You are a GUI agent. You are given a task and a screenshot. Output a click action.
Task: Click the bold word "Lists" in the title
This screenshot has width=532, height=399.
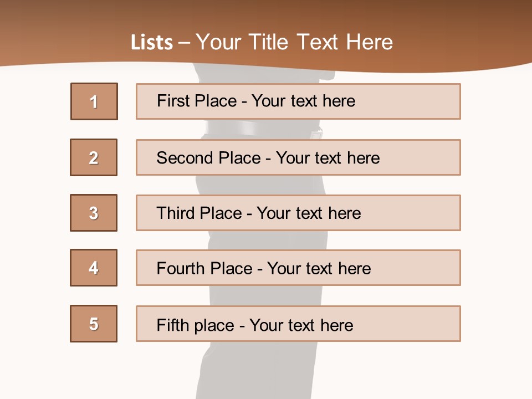click(151, 43)
